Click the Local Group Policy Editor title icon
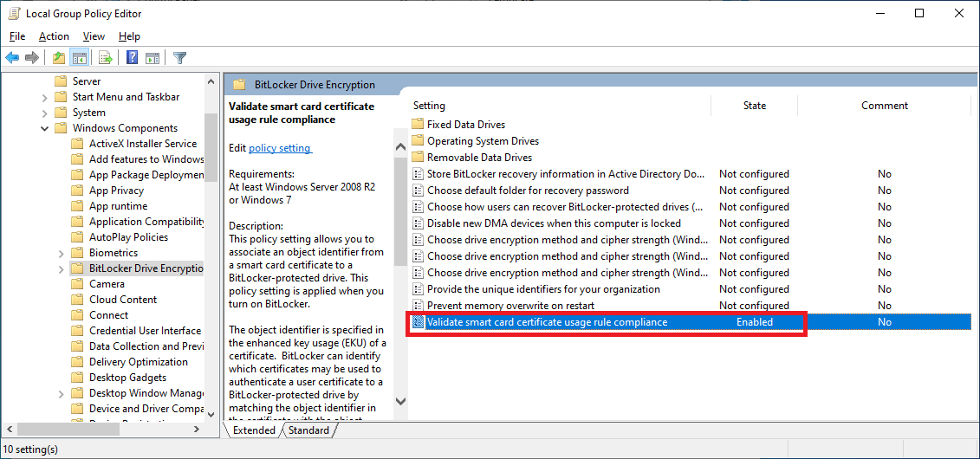 point(13,13)
